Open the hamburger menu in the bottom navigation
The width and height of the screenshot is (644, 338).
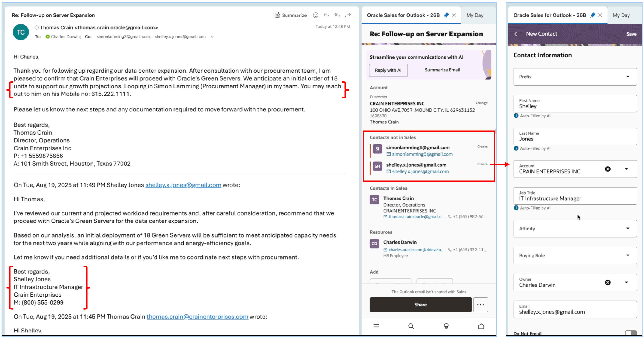[x=377, y=326]
